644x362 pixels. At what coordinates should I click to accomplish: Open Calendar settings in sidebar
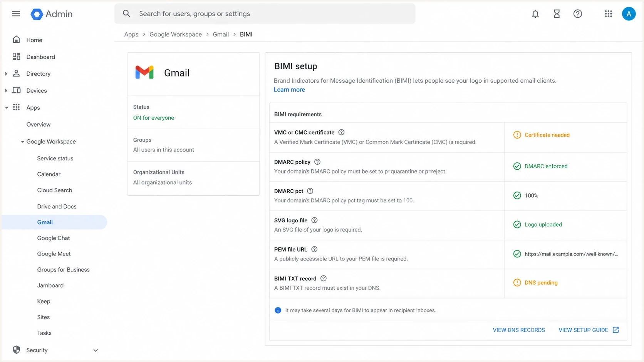(49, 174)
